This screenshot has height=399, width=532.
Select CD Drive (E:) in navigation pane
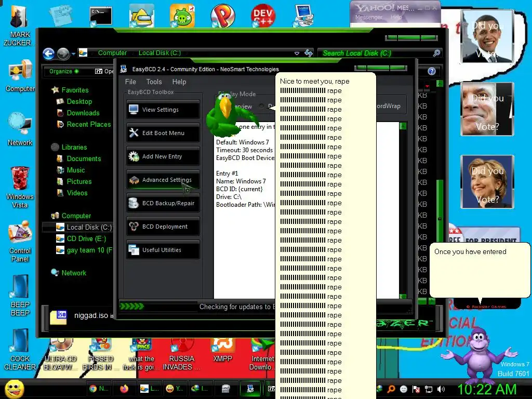pyautogui.click(x=82, y=239)
